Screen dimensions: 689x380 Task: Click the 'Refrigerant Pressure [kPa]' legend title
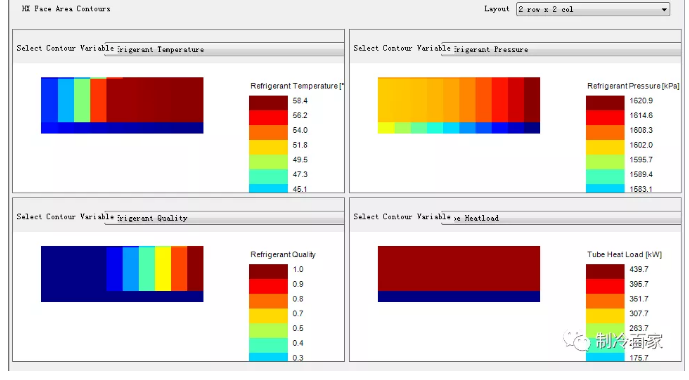pos(633,86)
